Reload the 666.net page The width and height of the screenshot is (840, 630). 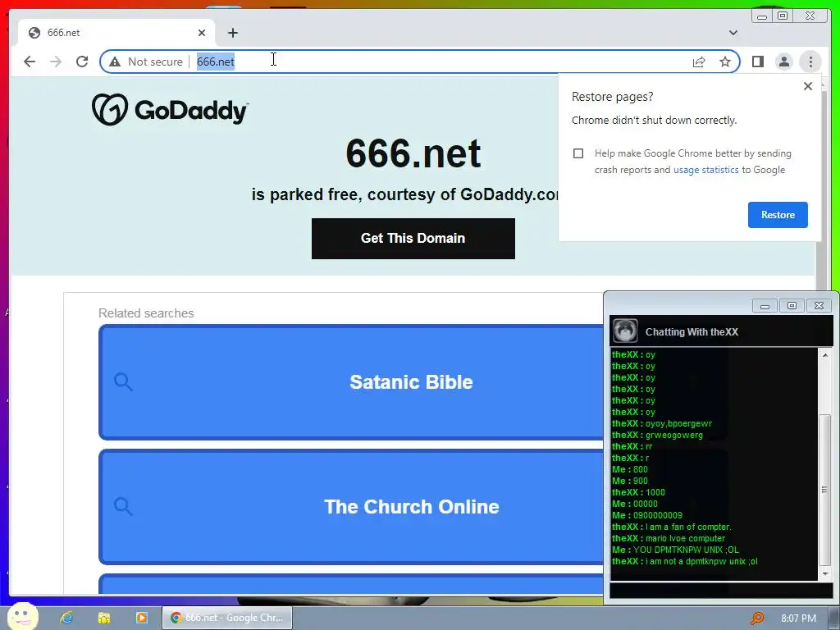pyautogui.click(x=82, y=62)
